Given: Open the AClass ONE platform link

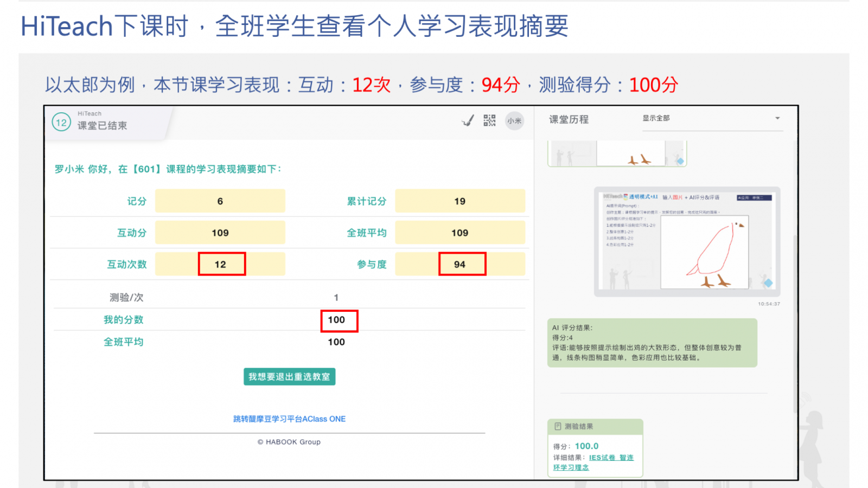Looking at the screenshot, I should point(289,419).
